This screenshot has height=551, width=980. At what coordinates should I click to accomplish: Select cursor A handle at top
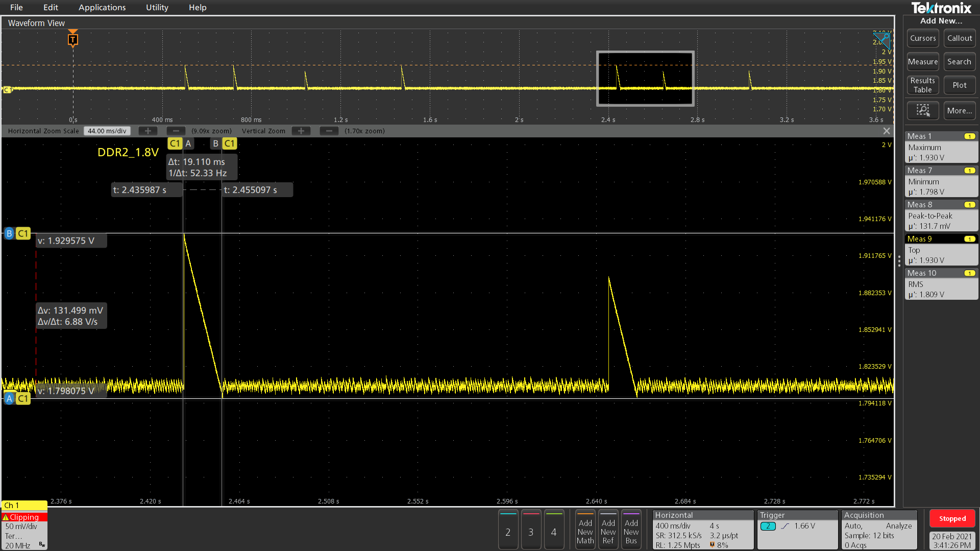tap(181, 143)
